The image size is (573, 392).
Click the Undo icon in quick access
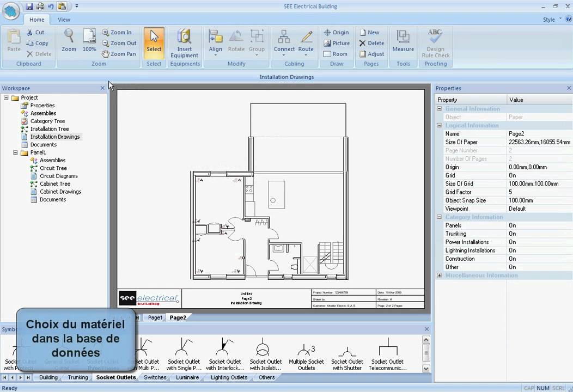51,6
